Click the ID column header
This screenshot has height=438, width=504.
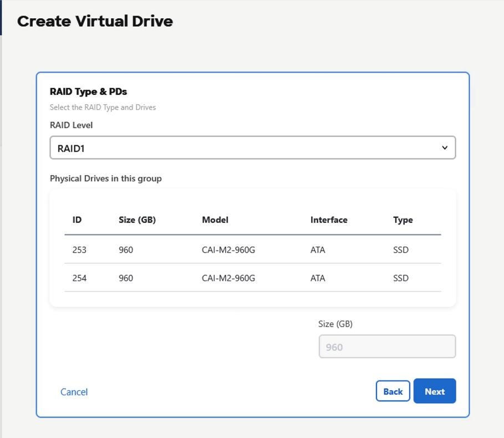77,220
